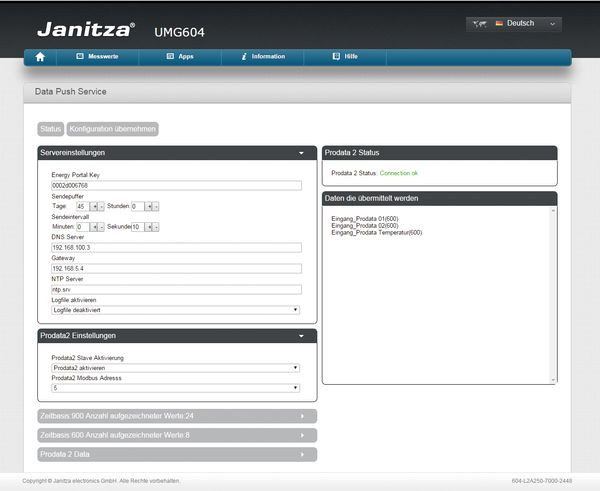The width and height of the screenshot is (600, 491).
Task: Click the NTP Server input field
Action: click(176, 289)
